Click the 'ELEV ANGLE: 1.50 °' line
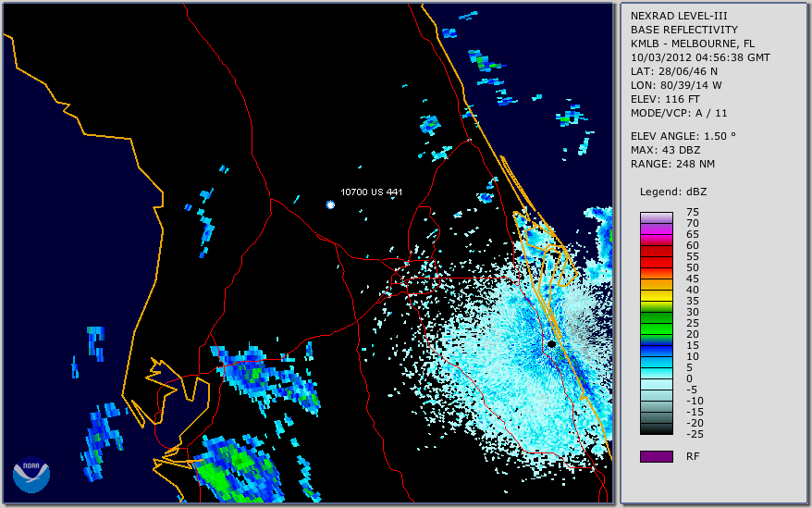The width and height of the screenshot is (812, 508). point(683,136)
